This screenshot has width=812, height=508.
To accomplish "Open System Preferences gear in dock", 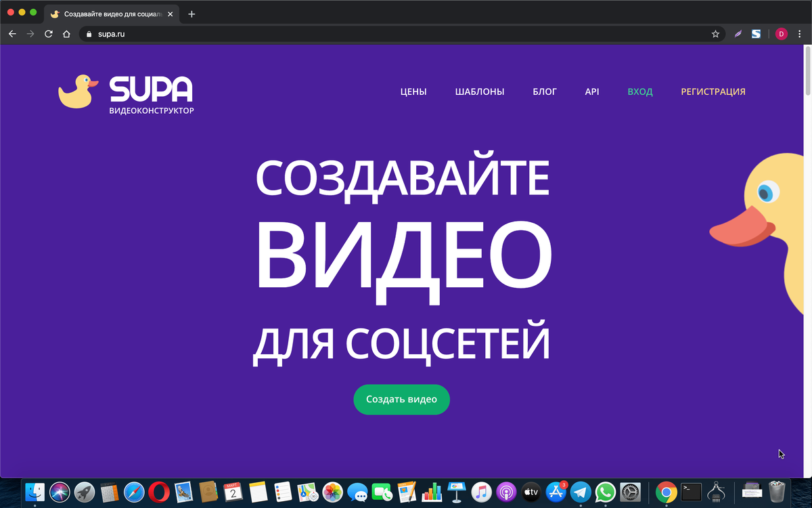I will (x=630, y=492).
